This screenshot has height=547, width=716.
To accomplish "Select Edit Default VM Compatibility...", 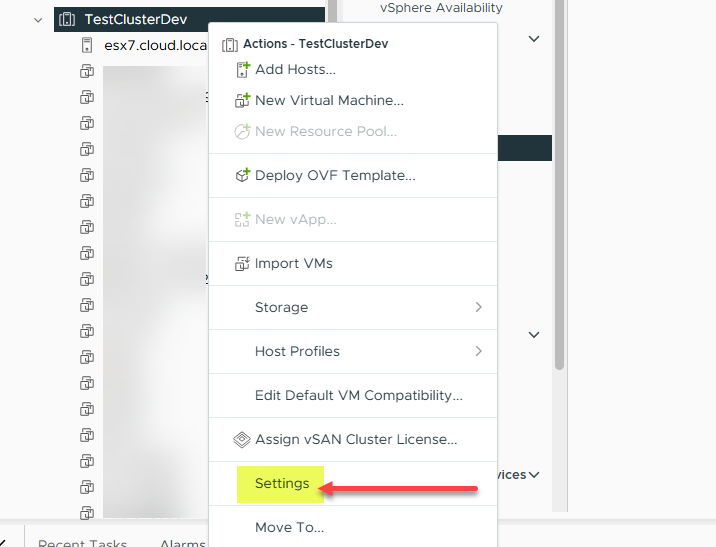I will point(358,395).
